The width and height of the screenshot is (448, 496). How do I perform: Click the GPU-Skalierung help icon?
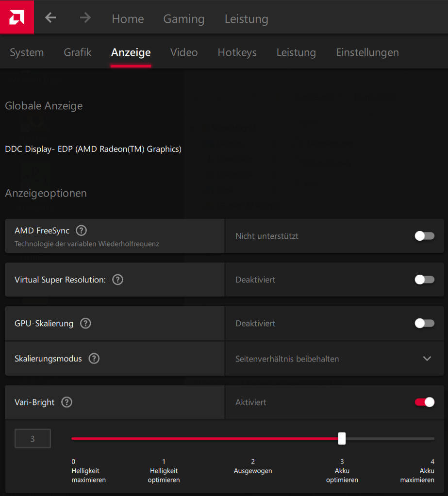click(x=85, y=323)
